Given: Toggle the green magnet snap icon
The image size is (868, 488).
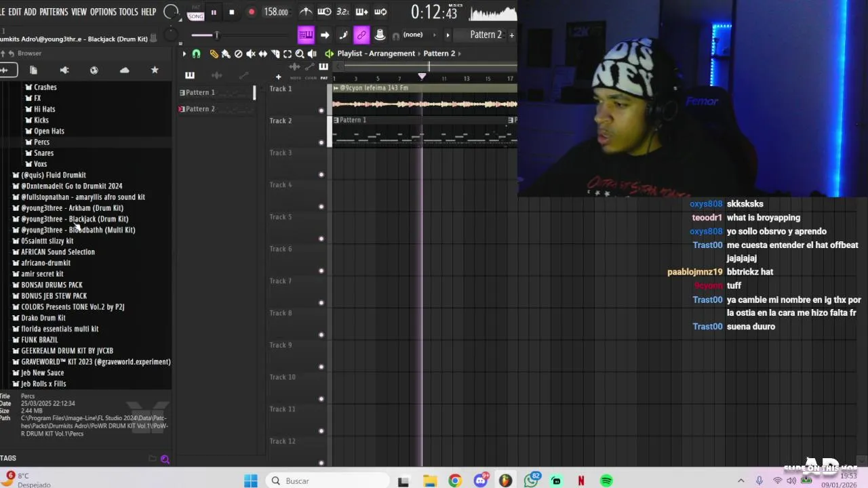Looking at the screenshot, I should tap(197, 54).
